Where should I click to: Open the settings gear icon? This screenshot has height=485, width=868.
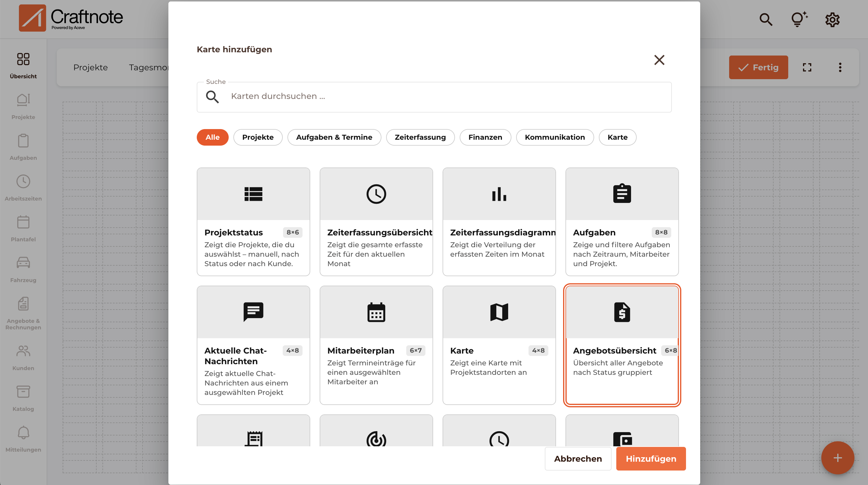(832, 19)
